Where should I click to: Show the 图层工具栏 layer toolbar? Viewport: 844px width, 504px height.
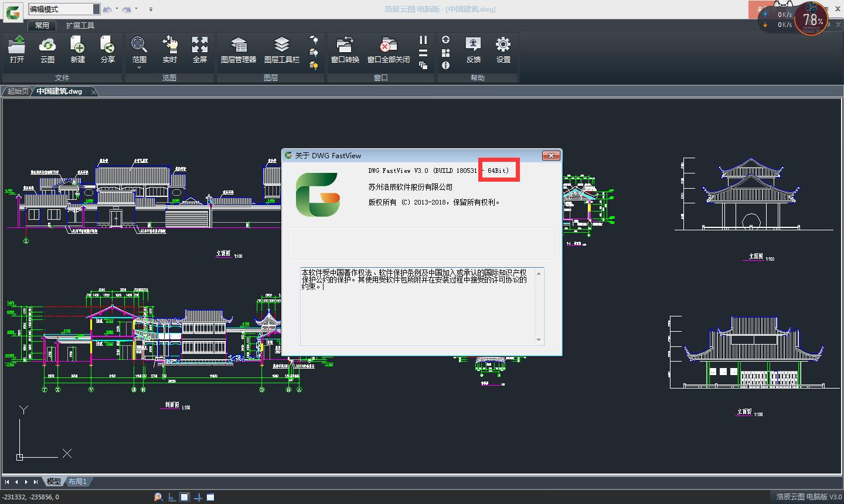click(282, 50)
